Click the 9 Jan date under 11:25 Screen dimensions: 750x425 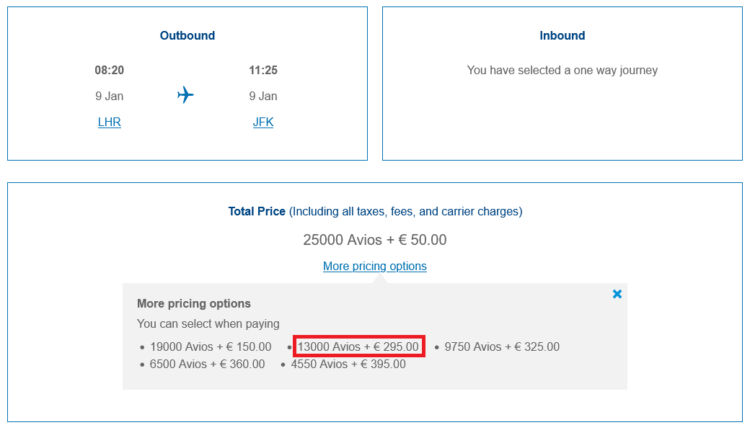[x=263, y=96]
